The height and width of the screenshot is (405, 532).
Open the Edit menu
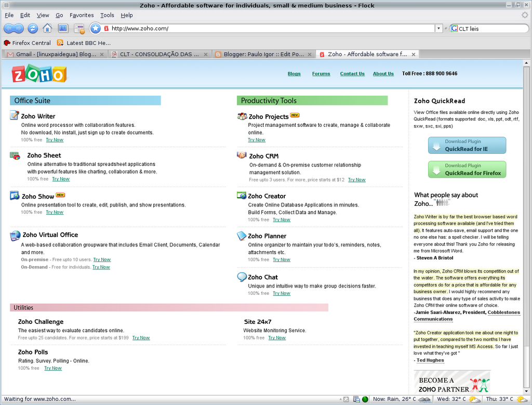pos(25,15)
